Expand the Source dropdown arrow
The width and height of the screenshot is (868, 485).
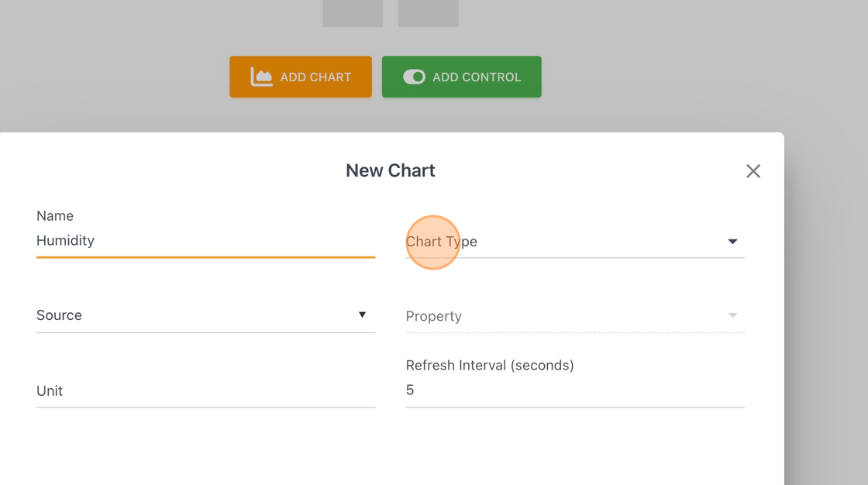[x=362, y=315]
